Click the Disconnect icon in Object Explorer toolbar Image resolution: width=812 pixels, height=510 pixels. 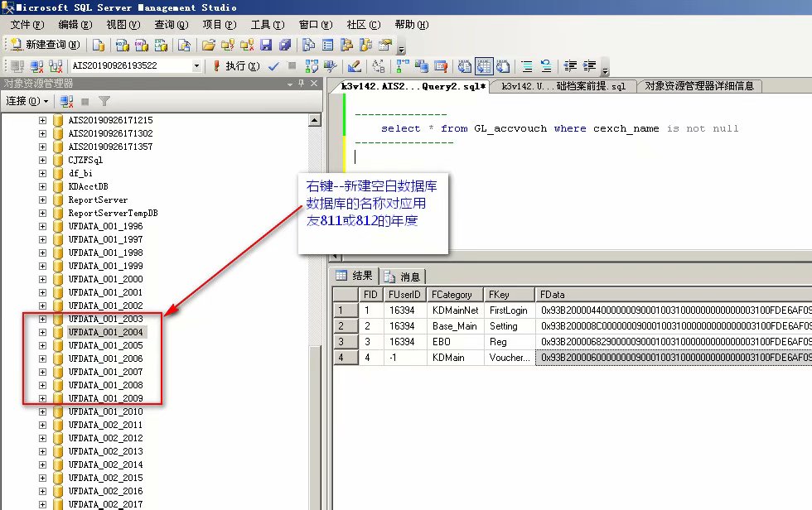tap(66, 101)
